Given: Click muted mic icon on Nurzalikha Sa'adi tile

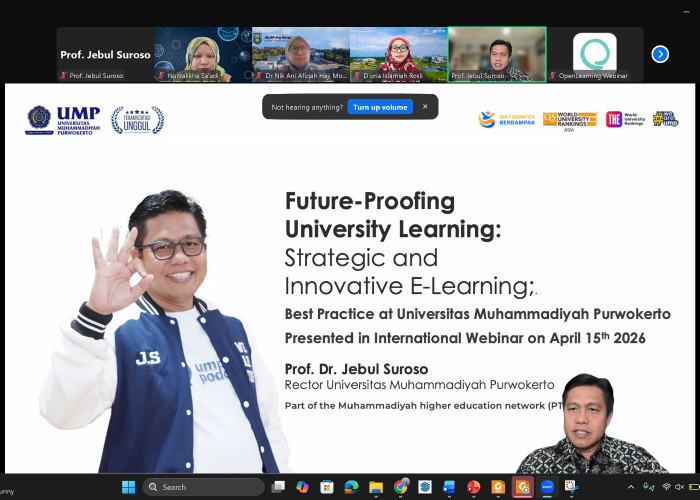Looking at the screenshot, I should coord(161,76).
